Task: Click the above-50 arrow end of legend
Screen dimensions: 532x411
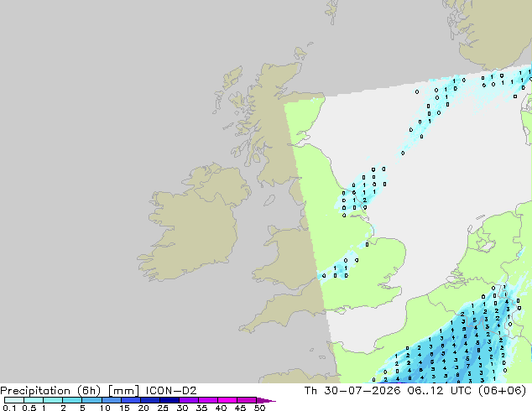Action: (266, 400)
